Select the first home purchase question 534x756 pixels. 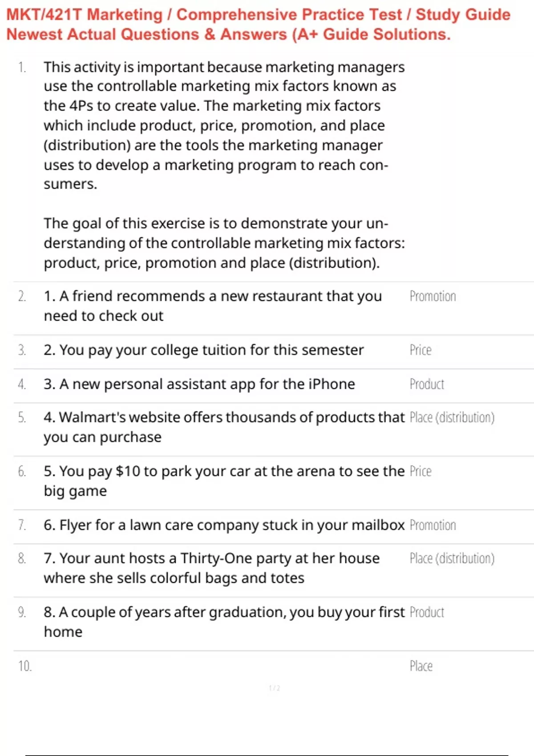tap(224, 622)
